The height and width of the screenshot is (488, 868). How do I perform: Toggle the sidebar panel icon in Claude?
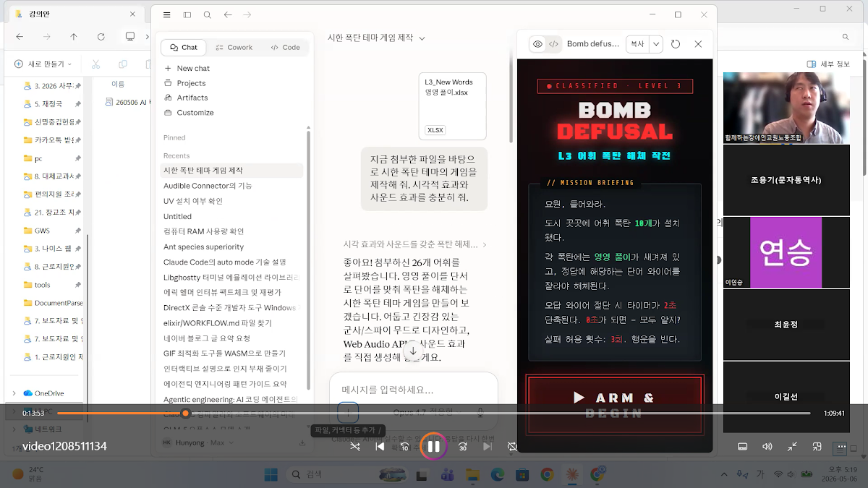point(187,14)
